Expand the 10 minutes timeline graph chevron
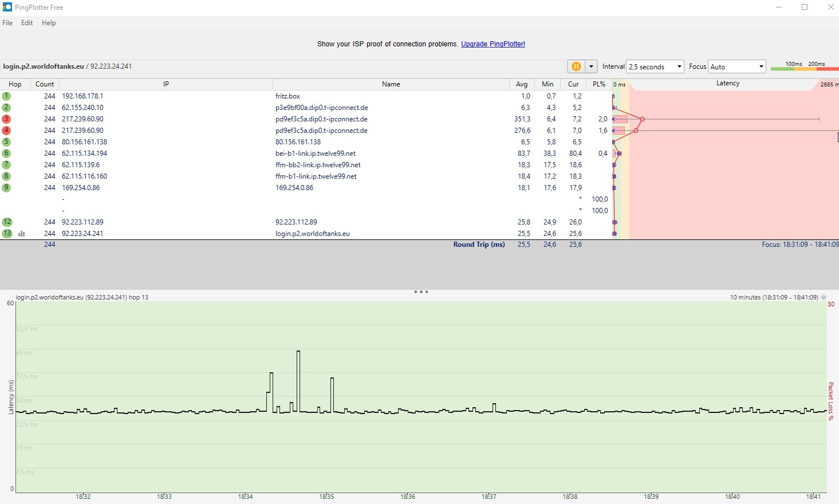 click(x=824, y=297)
